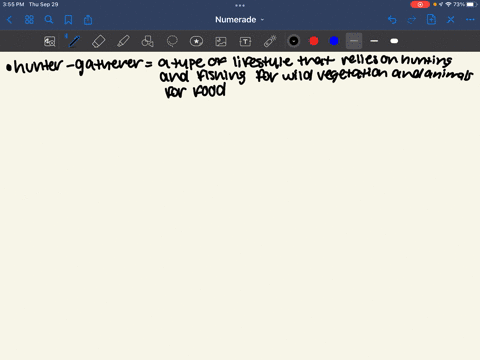Select the Laser pointer tool
The image size is (480, 360).
270,41
